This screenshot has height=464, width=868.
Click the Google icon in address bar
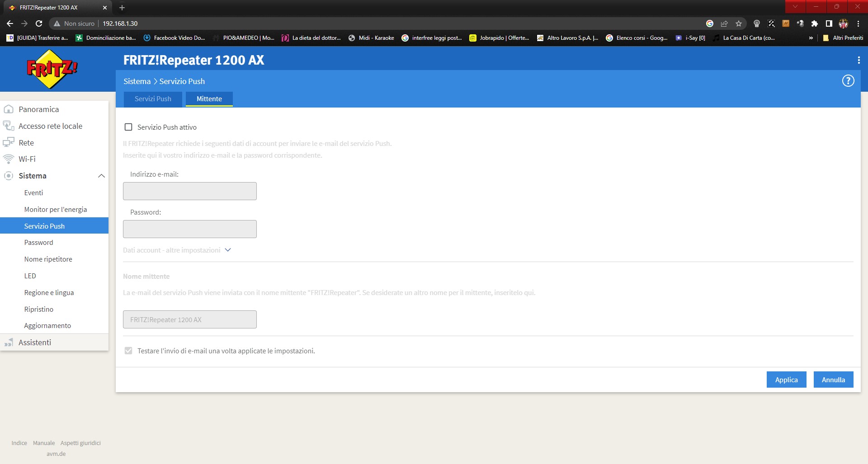(710, 23)
